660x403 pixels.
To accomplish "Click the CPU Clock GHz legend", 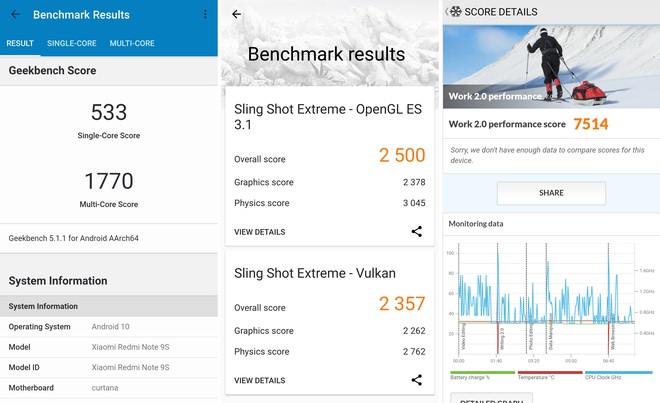I will click(618, 375).
